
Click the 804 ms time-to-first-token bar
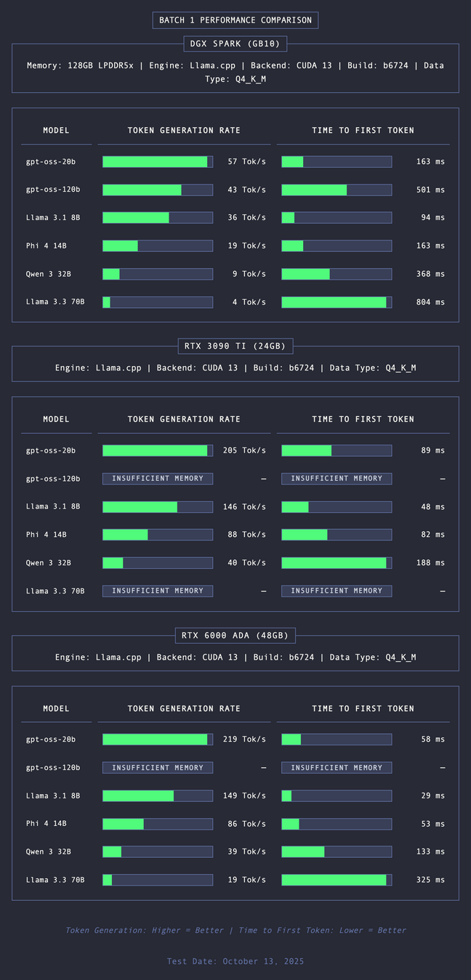337,302
